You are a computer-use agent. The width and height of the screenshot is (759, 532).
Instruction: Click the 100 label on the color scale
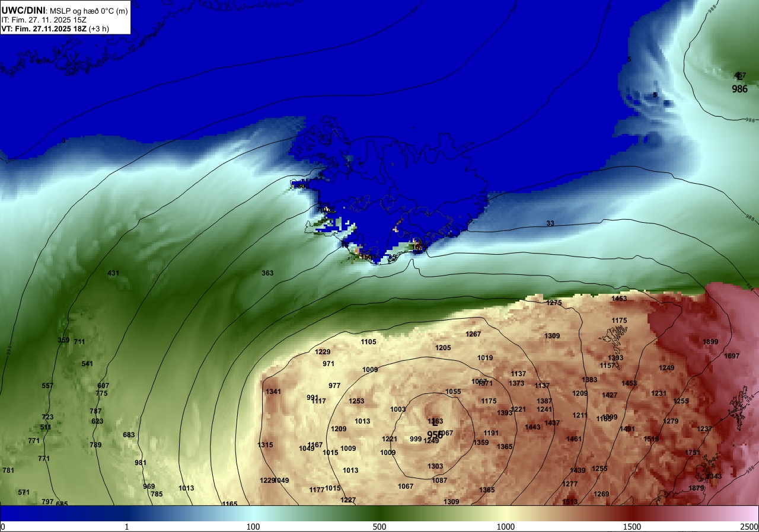253,527
